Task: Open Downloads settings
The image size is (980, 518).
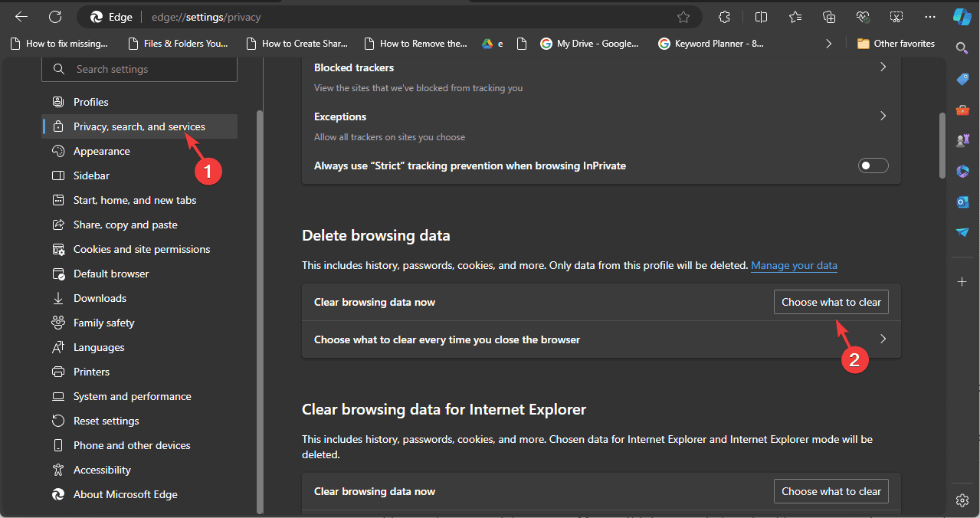Action: tap(139, 298)
